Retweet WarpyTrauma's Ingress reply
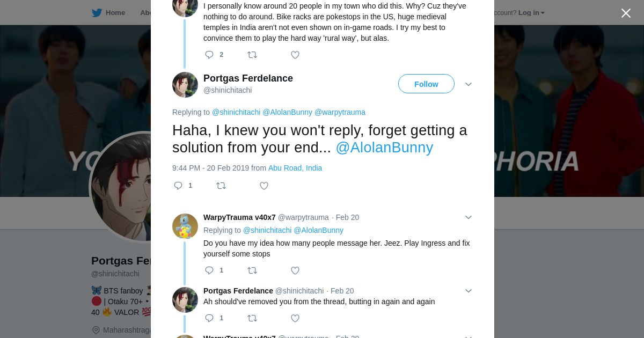This screenshot has height=338, width=644. 252,270
